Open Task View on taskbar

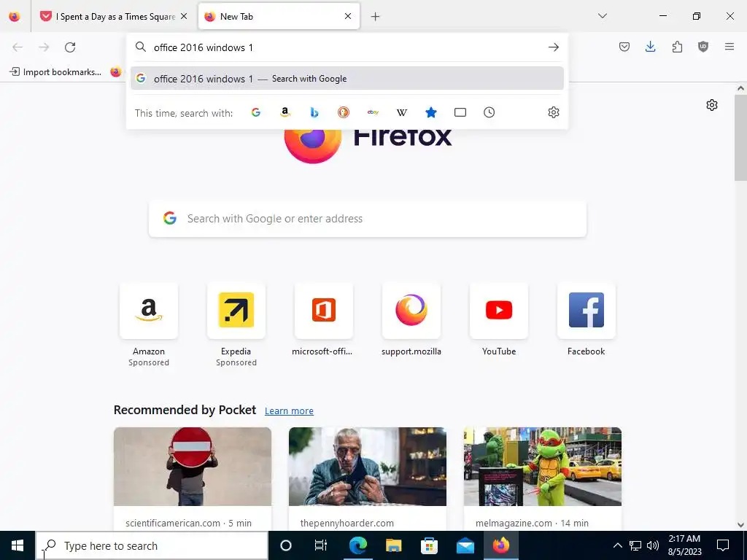(x=321, y=545)
